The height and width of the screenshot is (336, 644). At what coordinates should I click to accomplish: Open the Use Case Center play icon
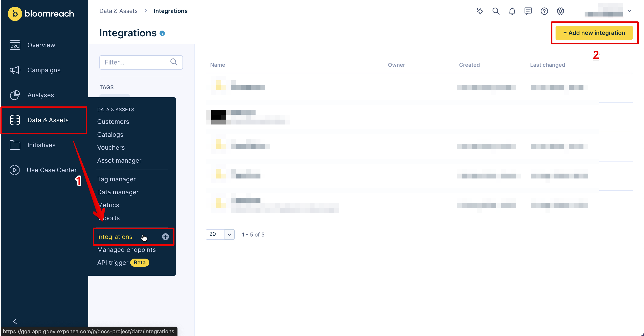coord(15,170)
